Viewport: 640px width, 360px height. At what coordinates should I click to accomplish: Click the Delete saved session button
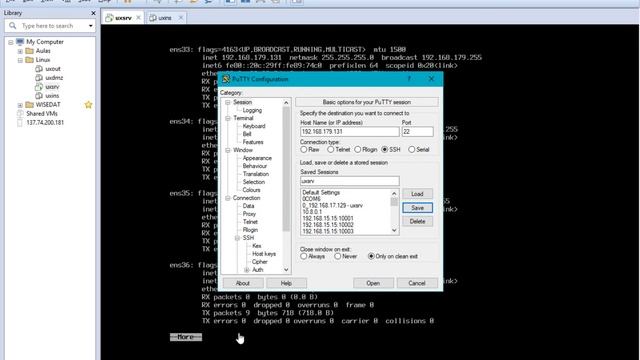point(417,221)
